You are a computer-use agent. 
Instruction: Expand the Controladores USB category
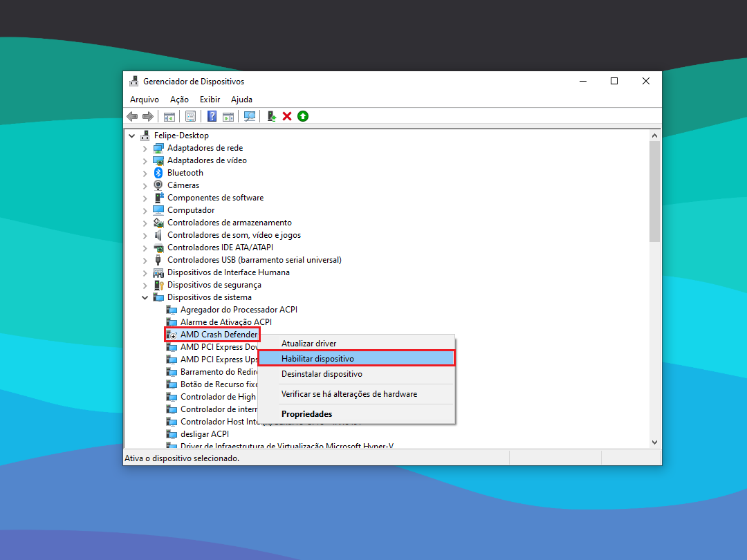point(145,259)
